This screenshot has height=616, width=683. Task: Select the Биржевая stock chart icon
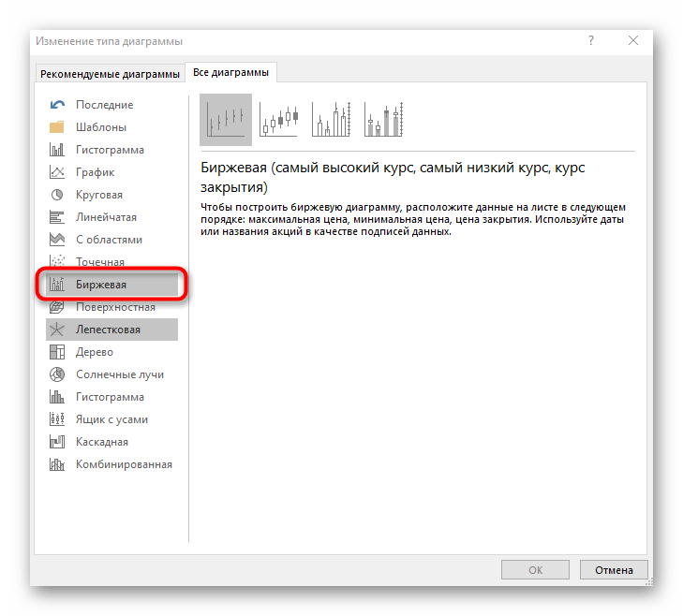(x=57, y=285)
